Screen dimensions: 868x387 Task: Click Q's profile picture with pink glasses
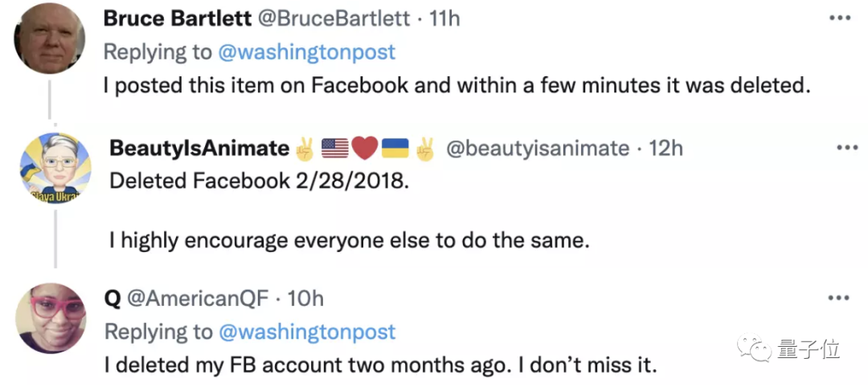coord(51,317)
